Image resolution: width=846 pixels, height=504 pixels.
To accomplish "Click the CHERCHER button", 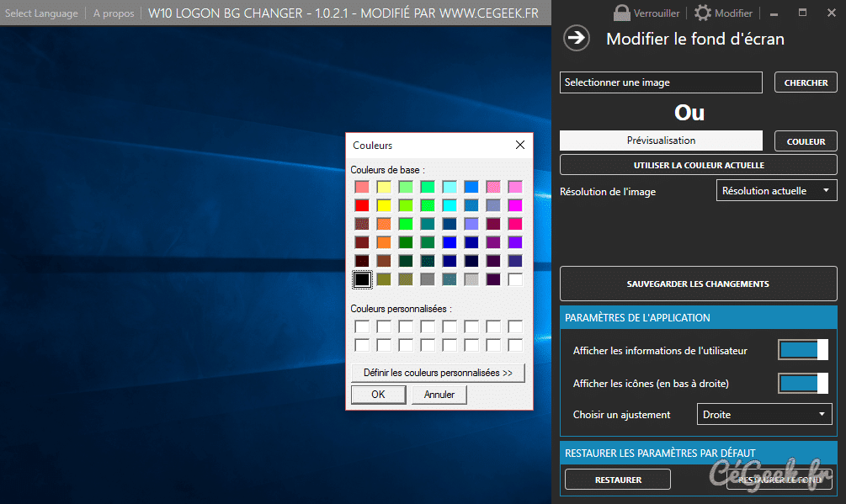I will pos(806,82).
